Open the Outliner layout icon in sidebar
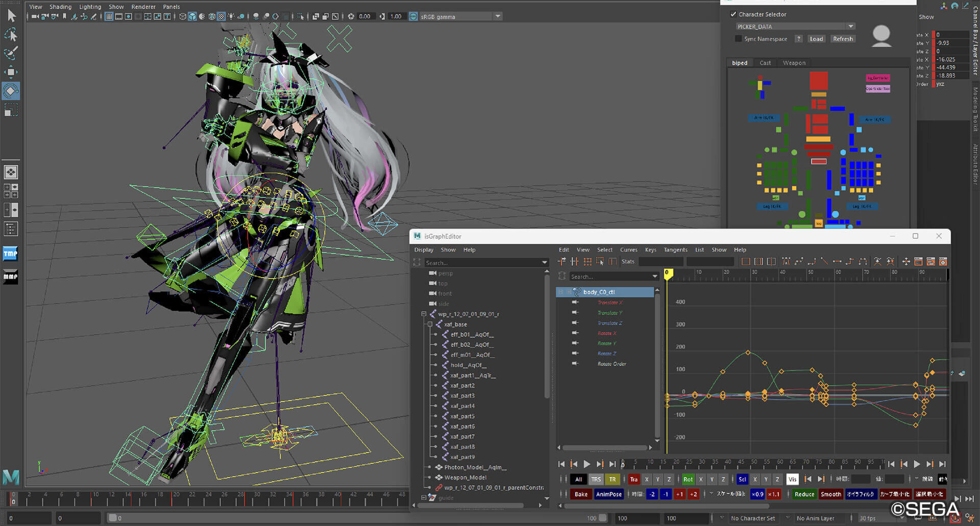980x526 pixels. pos(11,229)
